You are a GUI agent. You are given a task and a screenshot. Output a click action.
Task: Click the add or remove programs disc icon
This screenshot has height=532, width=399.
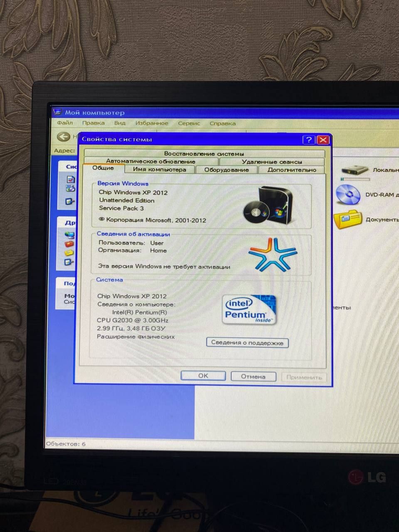(71, 188)
